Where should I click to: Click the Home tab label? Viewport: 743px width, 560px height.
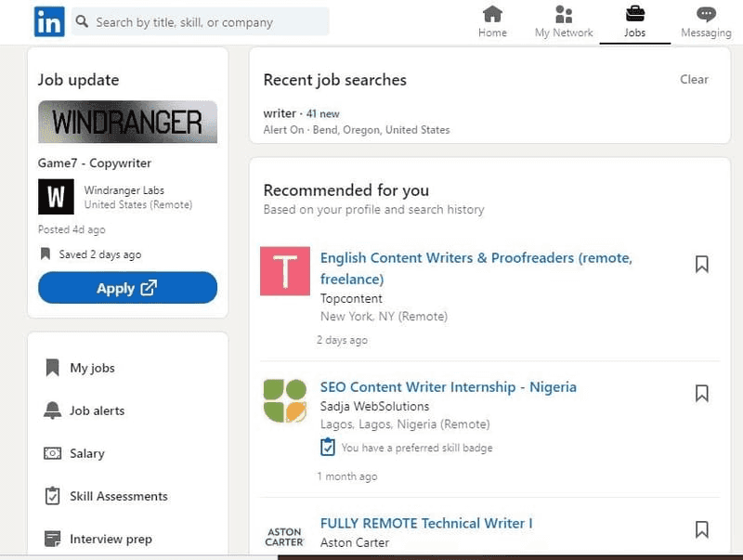[492, 33]
